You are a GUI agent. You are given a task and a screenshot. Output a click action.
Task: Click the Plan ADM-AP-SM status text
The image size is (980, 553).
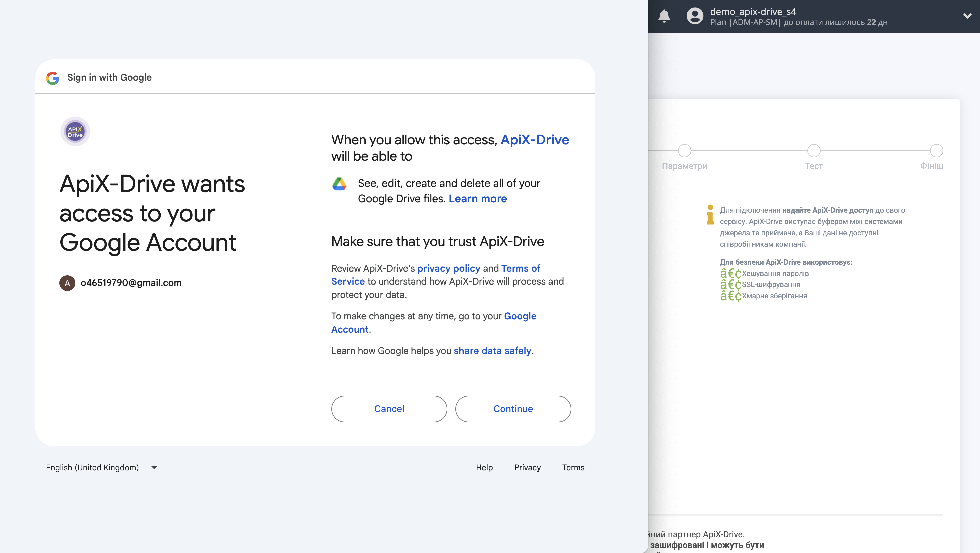pyautogui.click(x=799, y=22)
